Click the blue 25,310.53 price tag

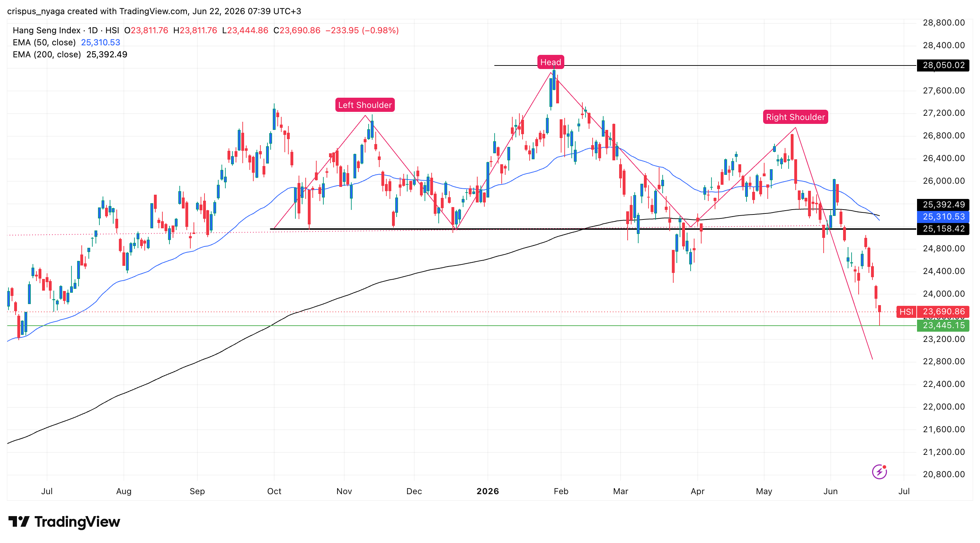pos(943,217)
